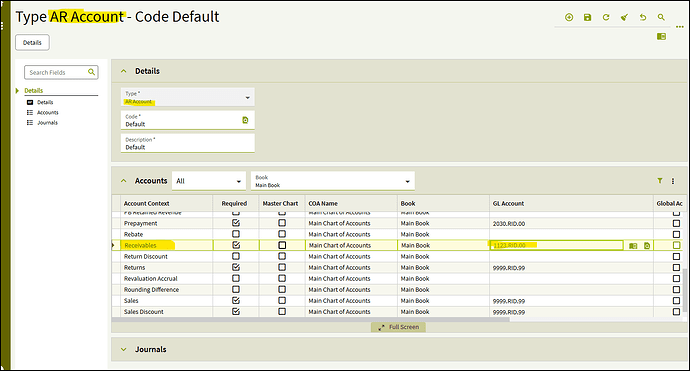
Task: Select the Details heading in sidebar
Action: (x=33, y=91)
